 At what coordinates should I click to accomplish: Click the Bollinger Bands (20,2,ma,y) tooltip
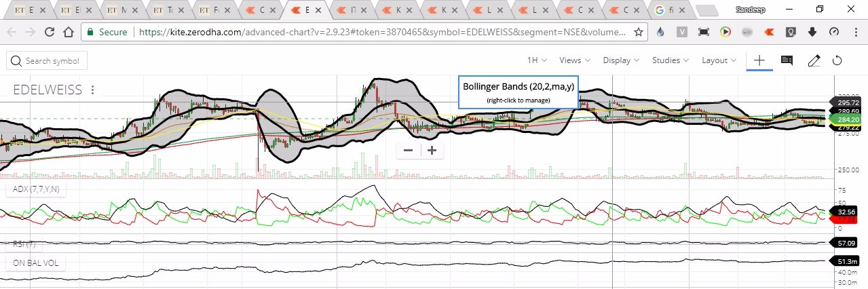pos(518,92)
